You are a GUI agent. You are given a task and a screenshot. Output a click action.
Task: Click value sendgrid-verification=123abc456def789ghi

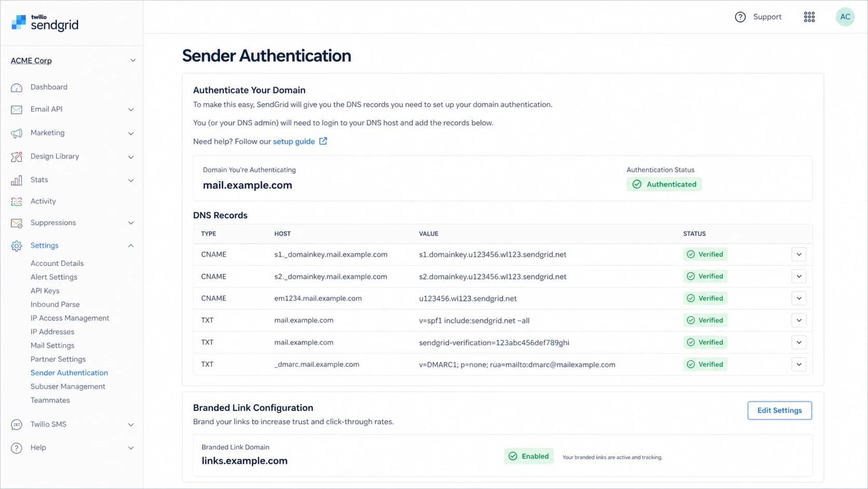494,342
